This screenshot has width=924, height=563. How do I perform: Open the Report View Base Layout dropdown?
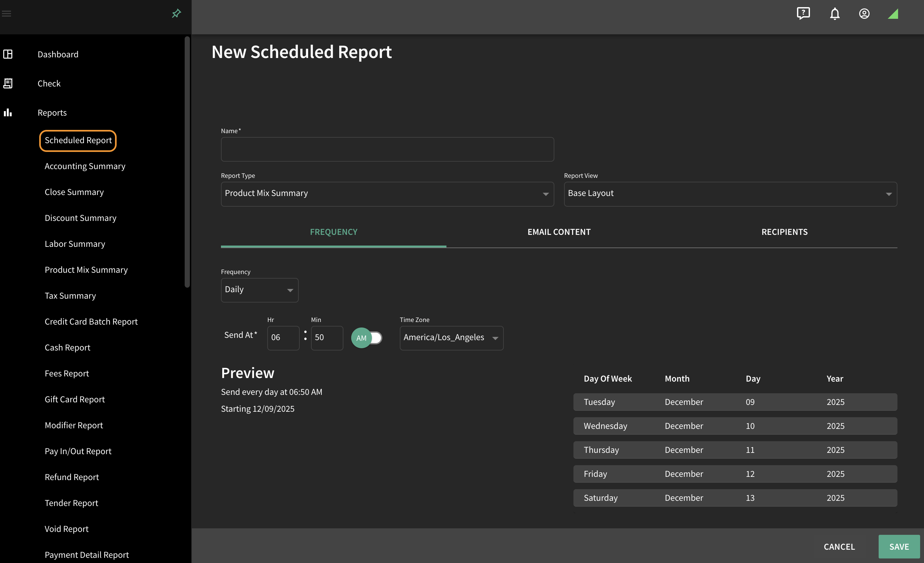click(x=731, y=194)
